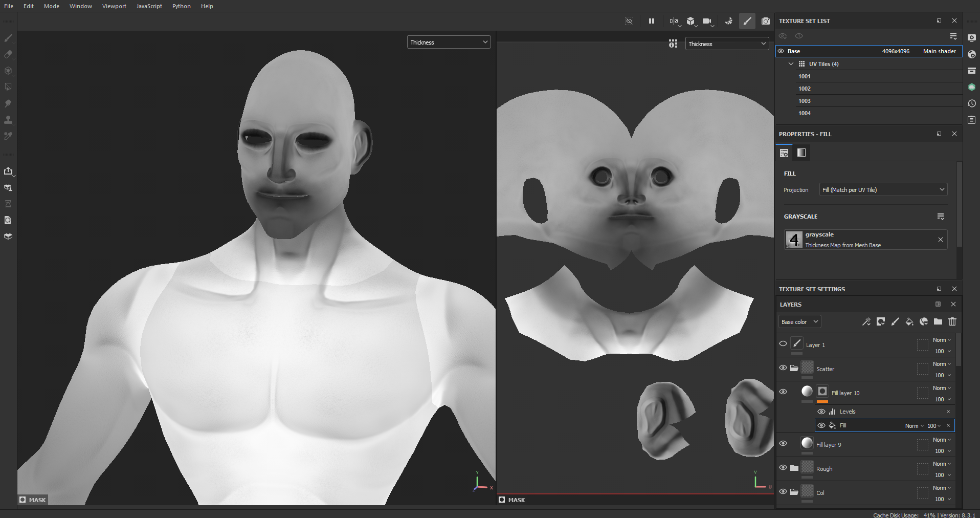The width and height of the screenshot is (980, 518).
Task: Hide the Scatter layer group
Action: pyautogui.click(x=783, y=368)
